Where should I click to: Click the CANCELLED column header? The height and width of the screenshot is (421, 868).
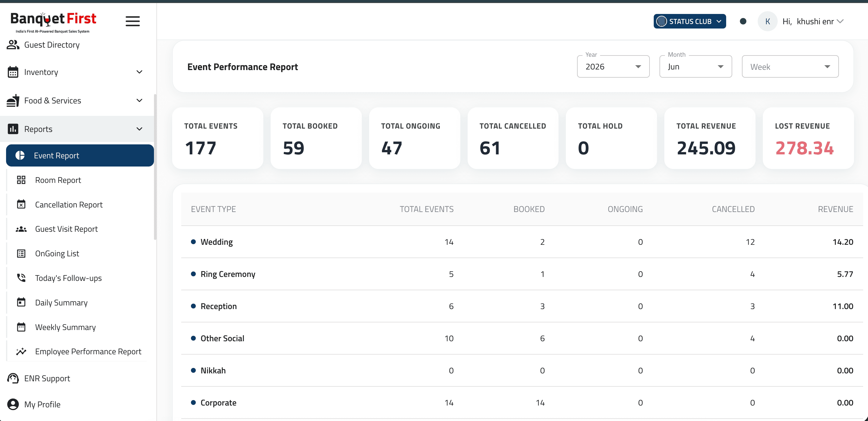[733, 209]
